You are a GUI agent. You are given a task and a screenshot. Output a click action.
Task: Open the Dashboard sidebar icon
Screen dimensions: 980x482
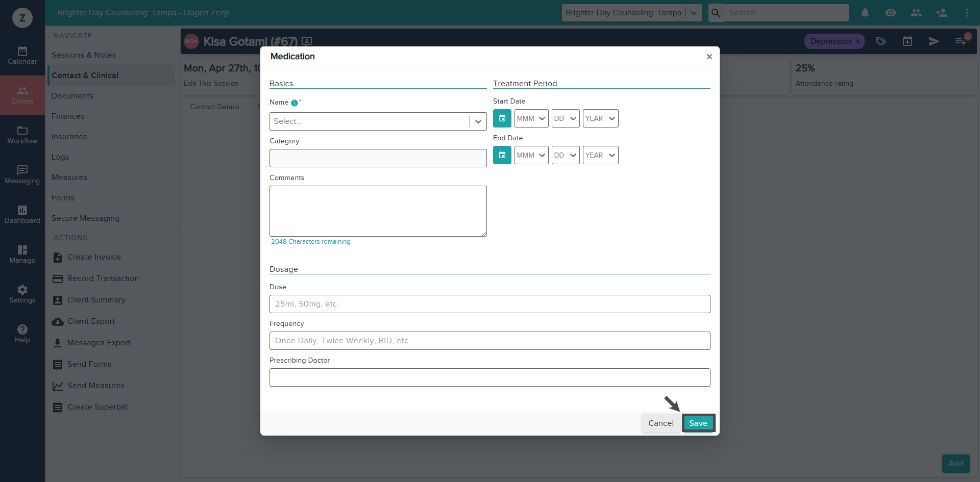tap(22, 215)
